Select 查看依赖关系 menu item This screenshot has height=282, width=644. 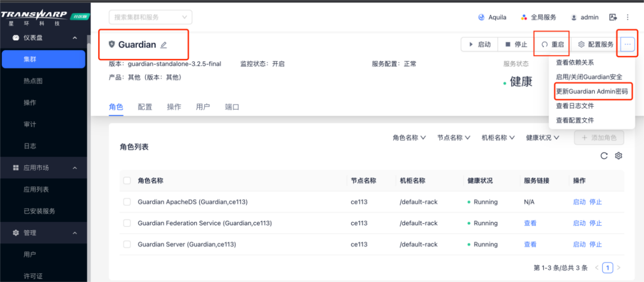(592, 63)
